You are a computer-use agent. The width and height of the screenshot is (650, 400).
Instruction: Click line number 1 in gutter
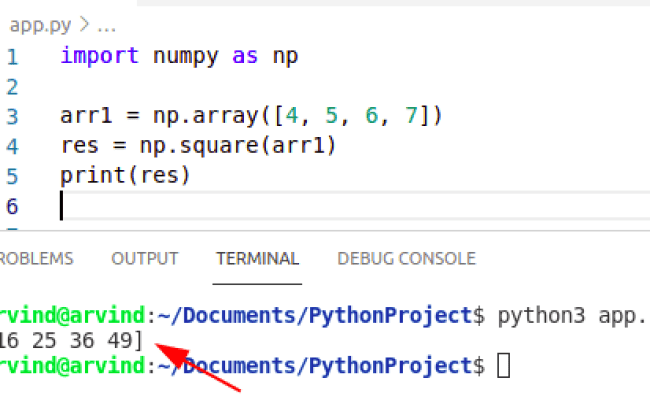12,57
